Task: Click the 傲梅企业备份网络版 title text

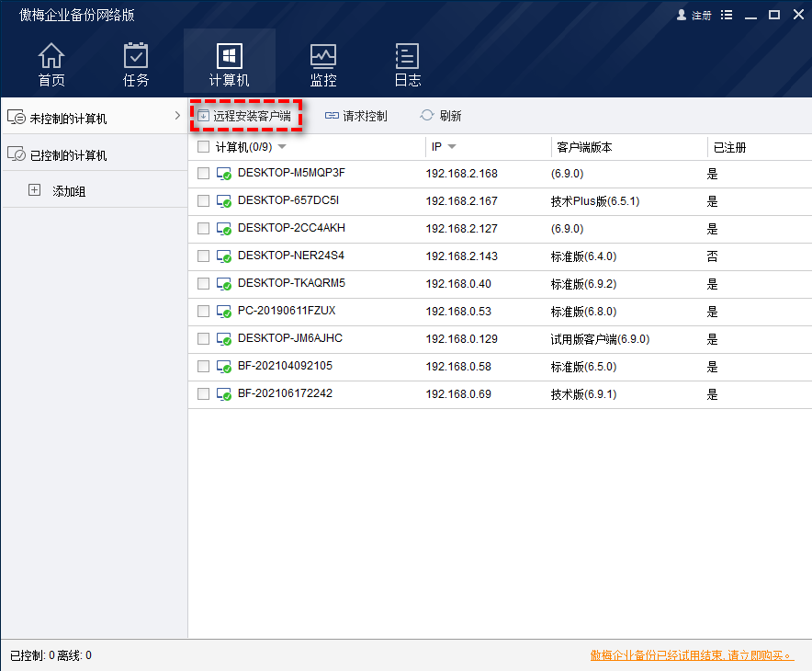Action: coord(77,15)
